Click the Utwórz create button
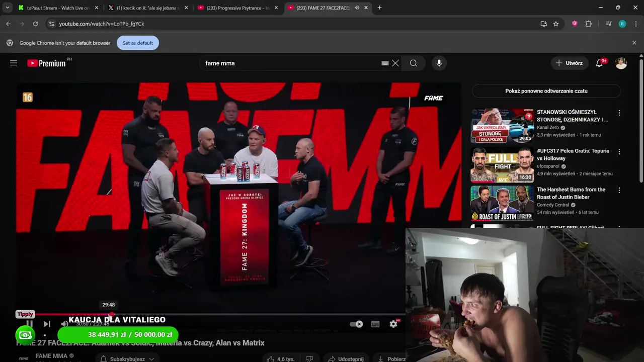 (x=569, y=63)
